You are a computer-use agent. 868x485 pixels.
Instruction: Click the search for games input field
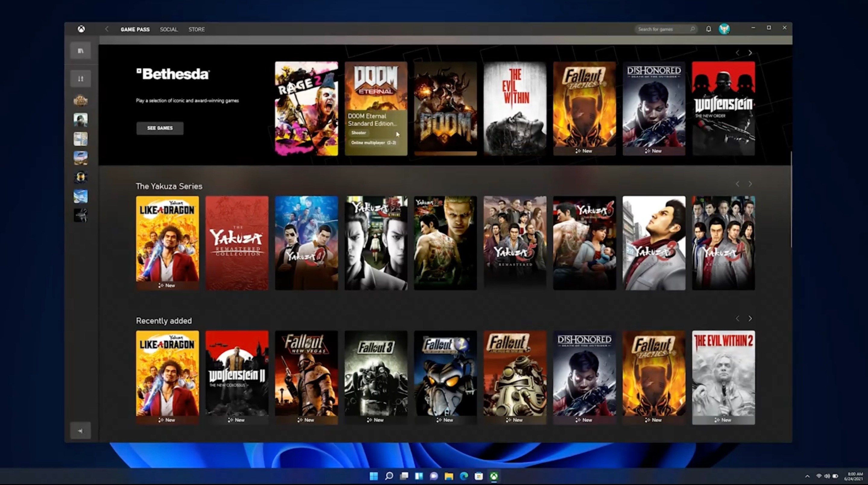(664, 29)
